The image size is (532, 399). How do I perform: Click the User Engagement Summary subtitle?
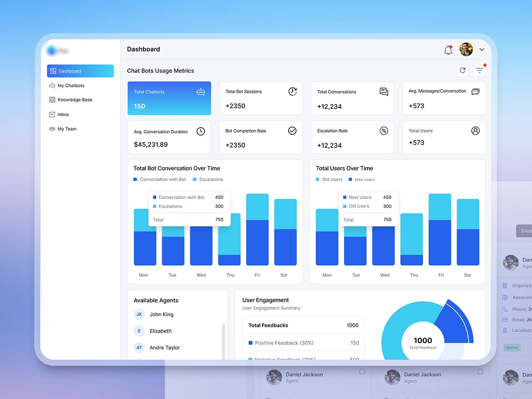coord(271,308)
